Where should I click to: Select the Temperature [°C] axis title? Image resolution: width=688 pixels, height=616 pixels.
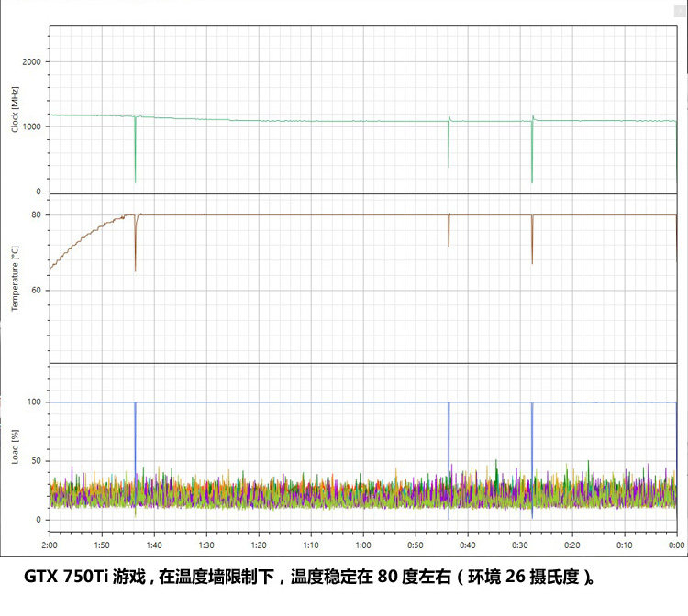point(15,279)
